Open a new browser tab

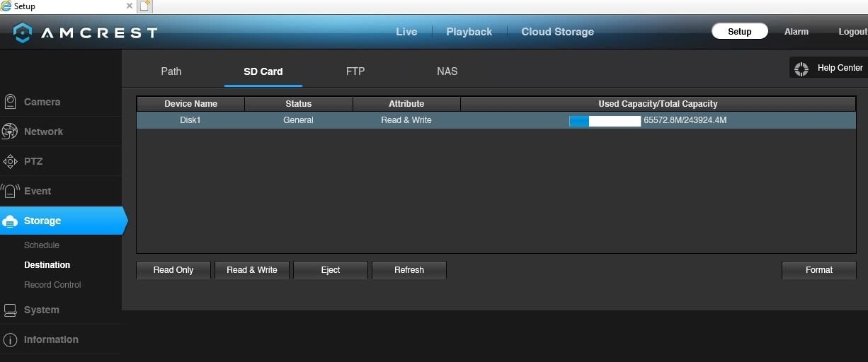(144, 6)
